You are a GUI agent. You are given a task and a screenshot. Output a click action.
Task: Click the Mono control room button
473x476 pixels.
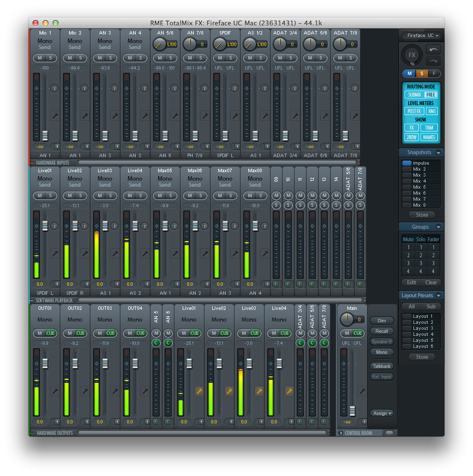coord(381,352)
